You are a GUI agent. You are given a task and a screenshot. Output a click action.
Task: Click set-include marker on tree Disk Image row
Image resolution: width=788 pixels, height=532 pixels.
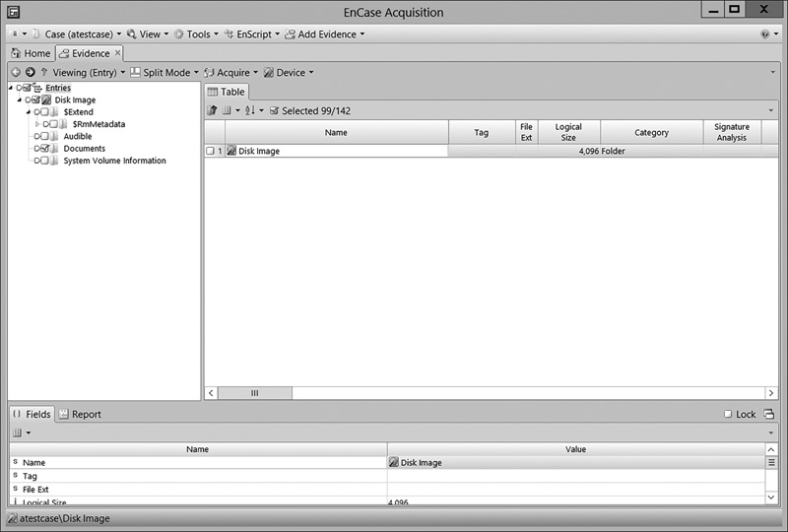click(29, 100)
